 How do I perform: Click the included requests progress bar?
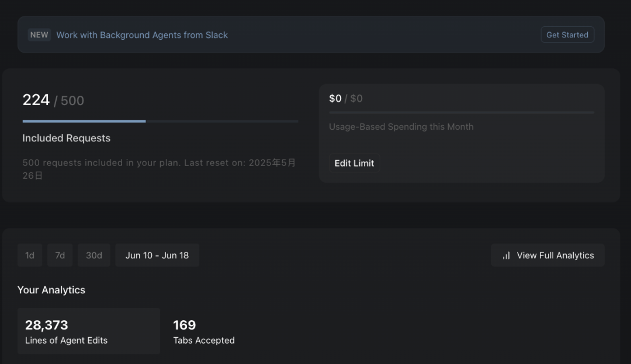pyautogui.click(x=160, y=121)
